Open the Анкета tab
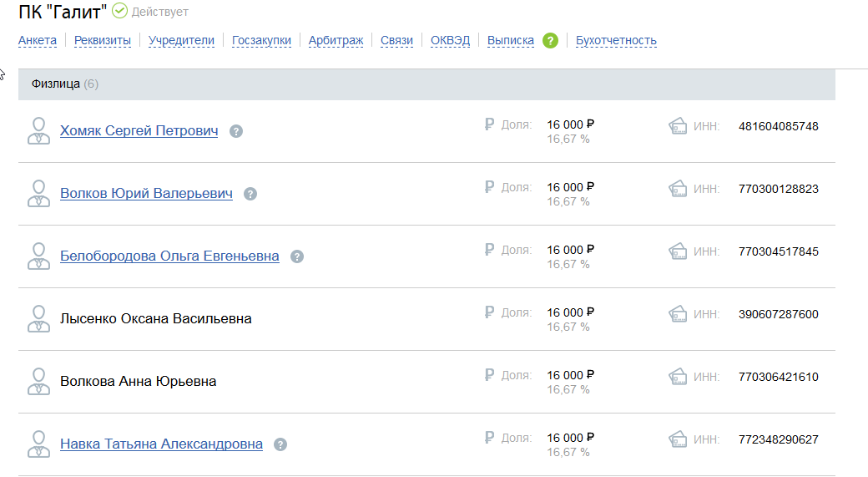Image resolution: width=868 pixels, height=477 pixels. 37,40
